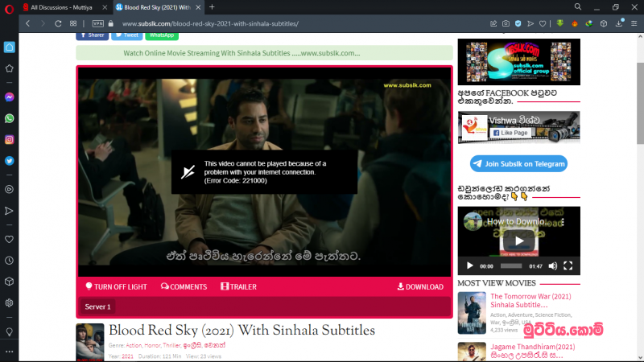Viewport: 644px width, 362px height.
Task: Add page to bookmarks with the heart icon
Action: click(543, 24)
